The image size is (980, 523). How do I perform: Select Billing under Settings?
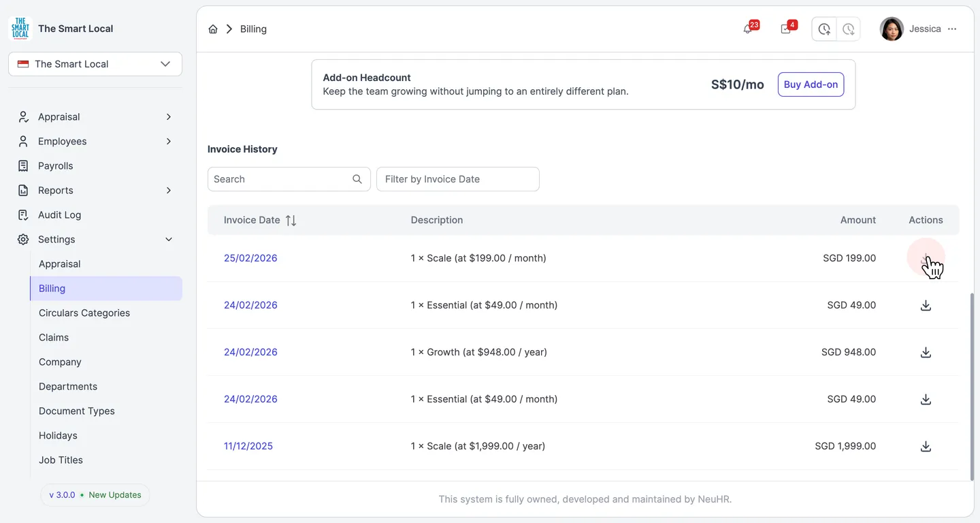click(106, 289)
